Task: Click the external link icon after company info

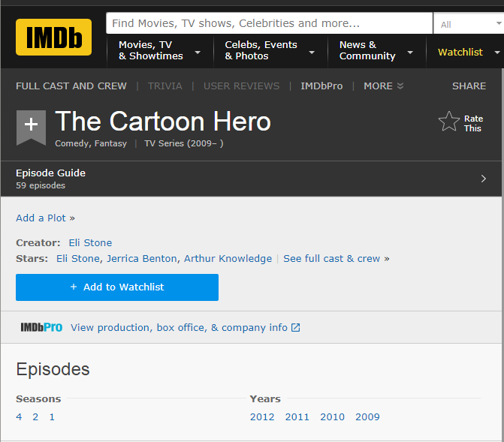Action: [x=295, y=328]
